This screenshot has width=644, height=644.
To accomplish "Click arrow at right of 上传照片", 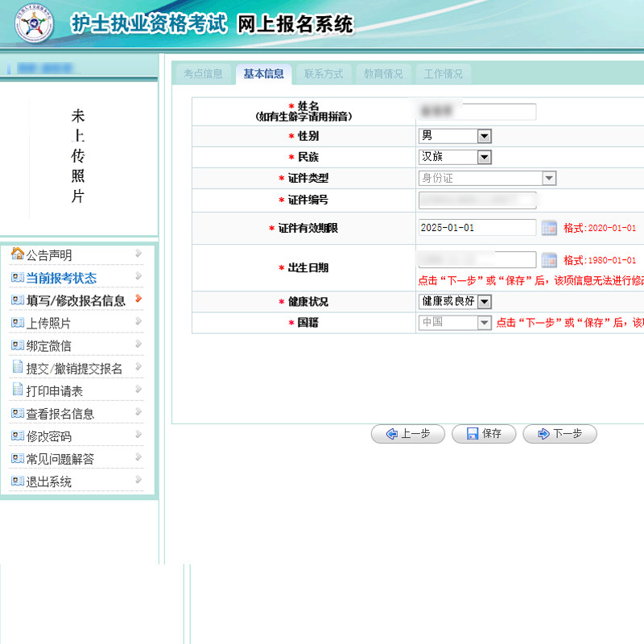I will (x=138, y=320).
